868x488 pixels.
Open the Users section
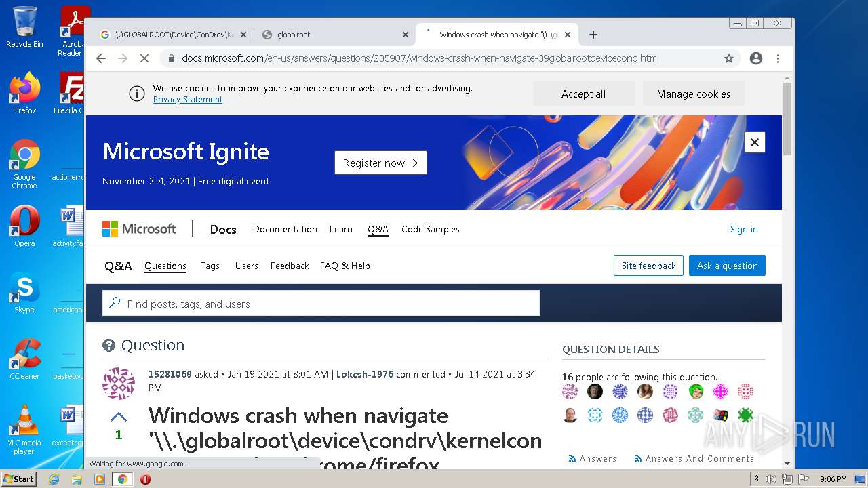click(247, 266)
